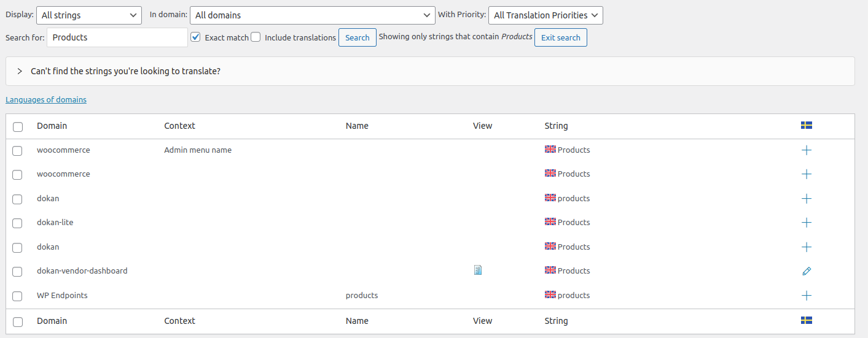Open view document icon for dokan-vendor-dashboard
Screen dimensions: 868x338
click(478, 270)
